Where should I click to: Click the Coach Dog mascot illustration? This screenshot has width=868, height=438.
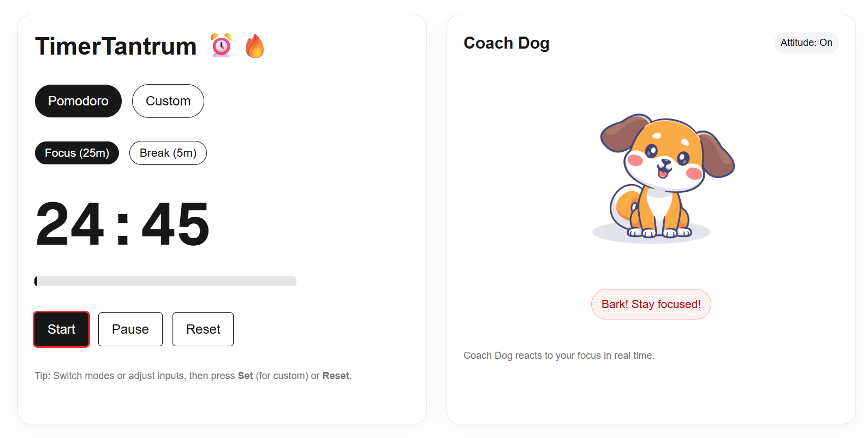664,178
